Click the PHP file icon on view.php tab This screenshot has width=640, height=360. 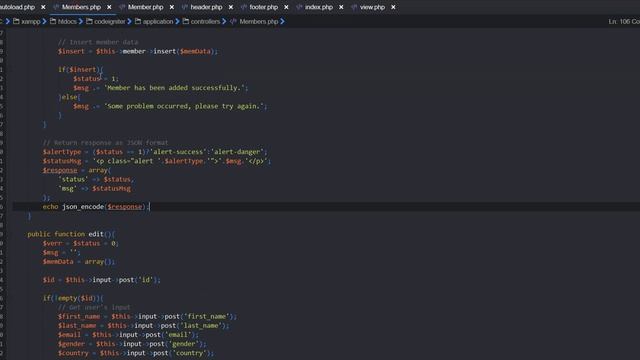[x=354, y=7]
